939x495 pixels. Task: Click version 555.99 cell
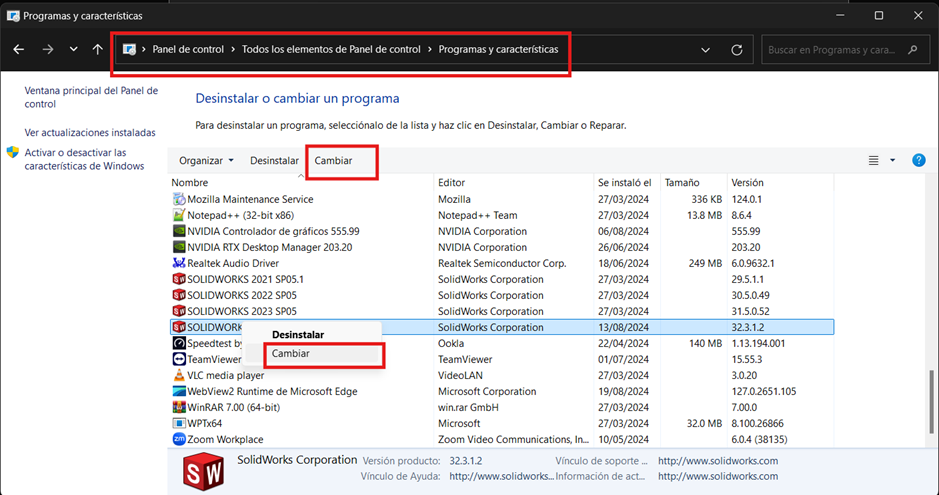[x=746, y=231]
